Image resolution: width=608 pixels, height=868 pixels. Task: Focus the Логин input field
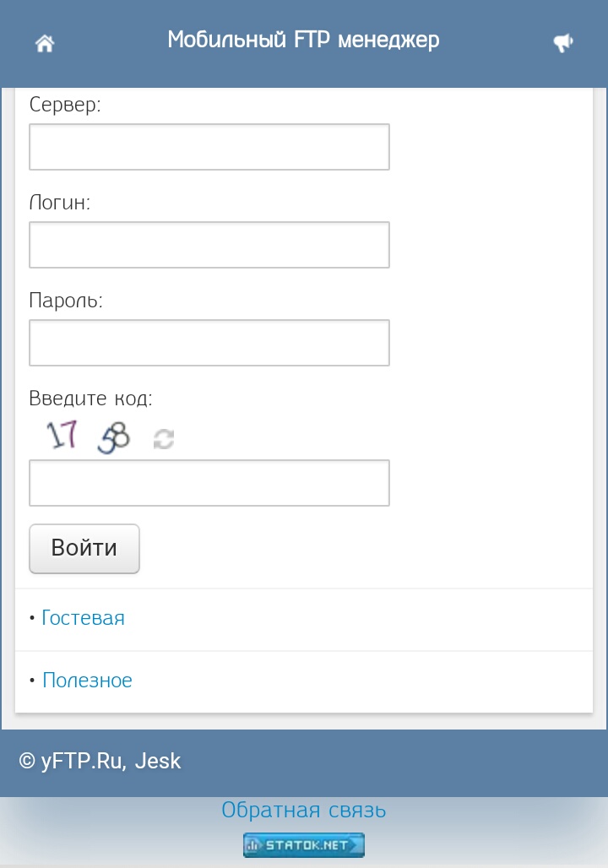[x=209, y=245]
